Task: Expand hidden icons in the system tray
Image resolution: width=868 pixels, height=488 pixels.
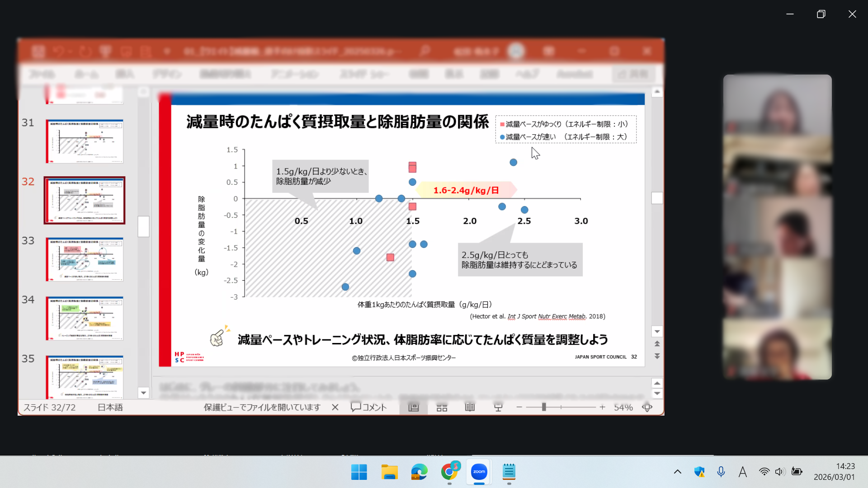Action: pos(678,472)
